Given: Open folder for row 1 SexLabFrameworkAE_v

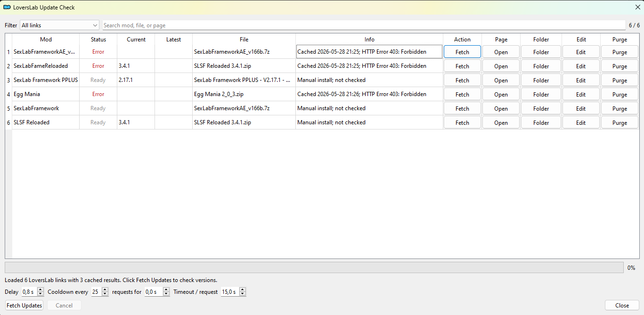Looking at the screenshot, I should pos(541,52).
